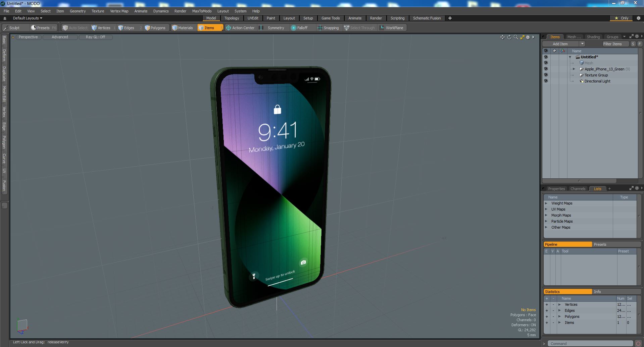The height and width of the screenshot is (347, 644).
Task: Open the Perspective view dropdown
Action: coord(28,37)
